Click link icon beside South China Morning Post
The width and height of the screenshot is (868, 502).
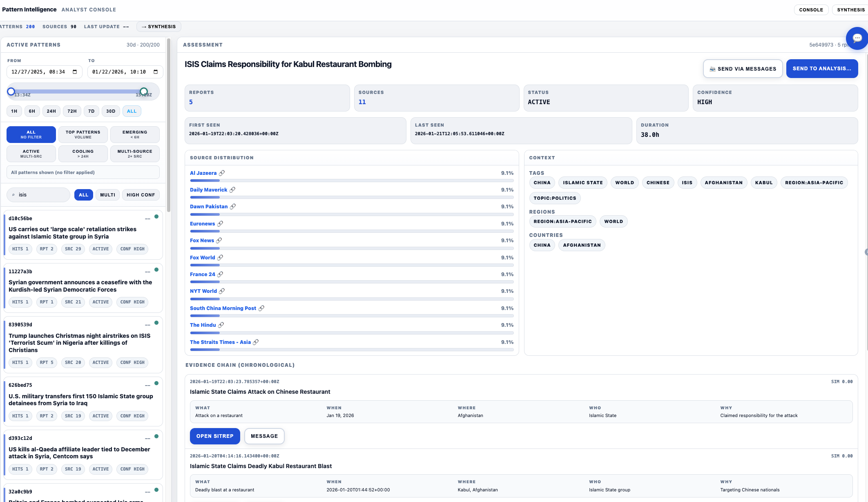pos(261,308)
